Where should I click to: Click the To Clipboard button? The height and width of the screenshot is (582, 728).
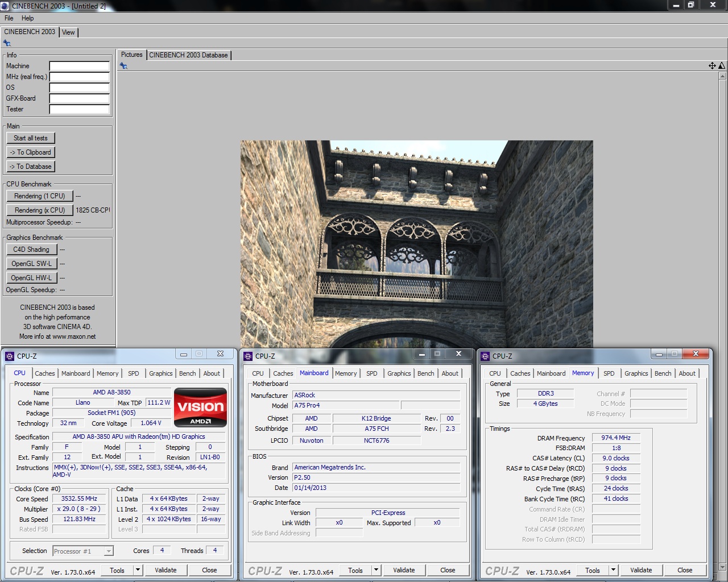click(31, 152)
